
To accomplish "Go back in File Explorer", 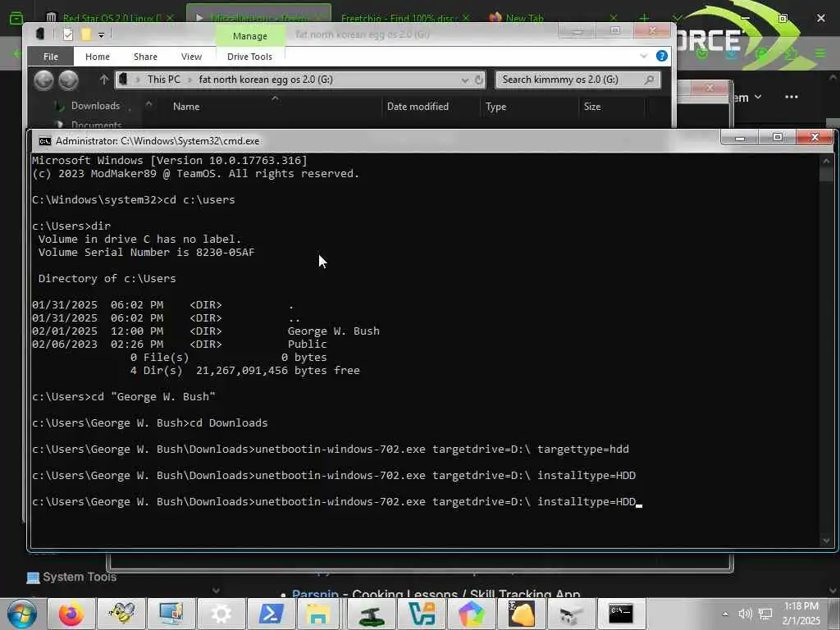I will tap(44, 80).
